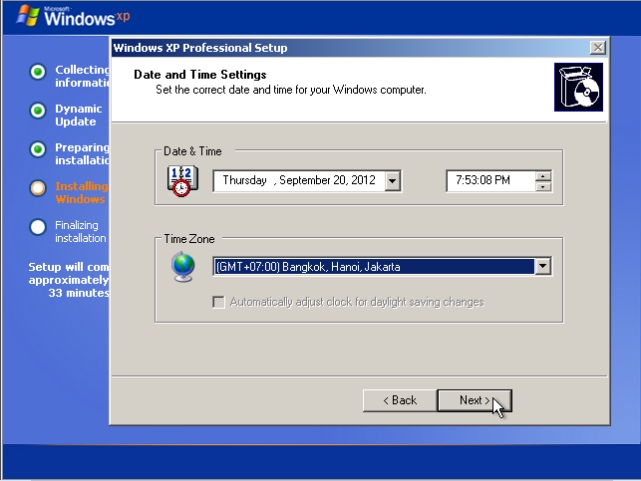Viewport: 641px width, 481px height.
Task: Click the Time Zone group label
Action: click(x=189, y=239)
